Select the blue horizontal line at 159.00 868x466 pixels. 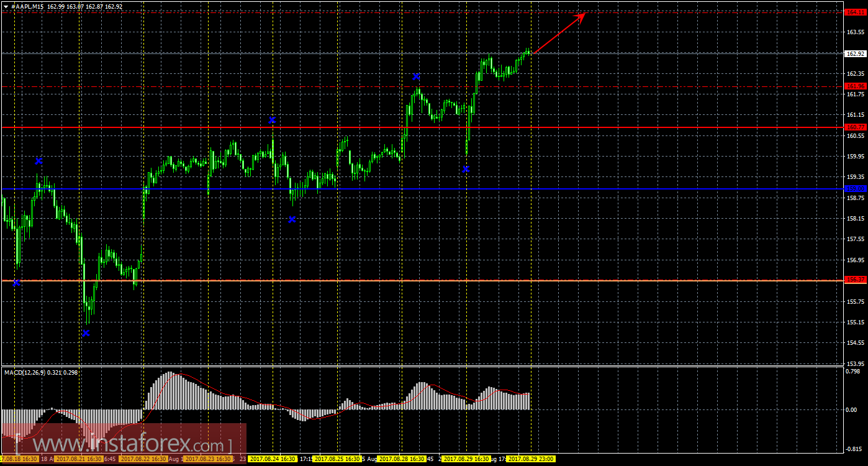[422, 189]
